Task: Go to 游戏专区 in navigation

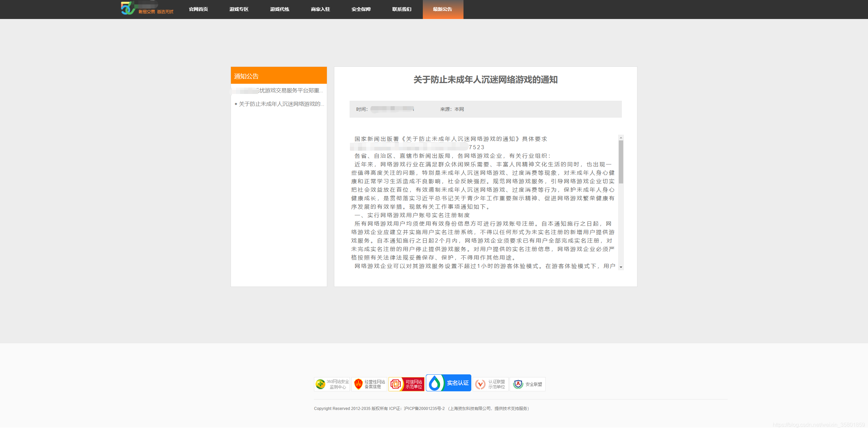Action: [x=239, y=9]
